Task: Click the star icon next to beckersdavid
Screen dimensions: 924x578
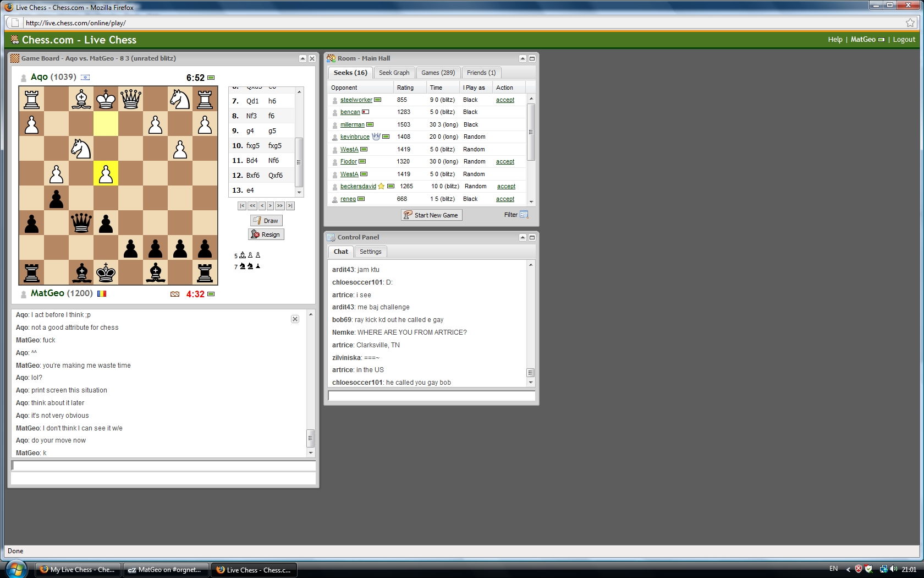Action: tap(381, 186)
